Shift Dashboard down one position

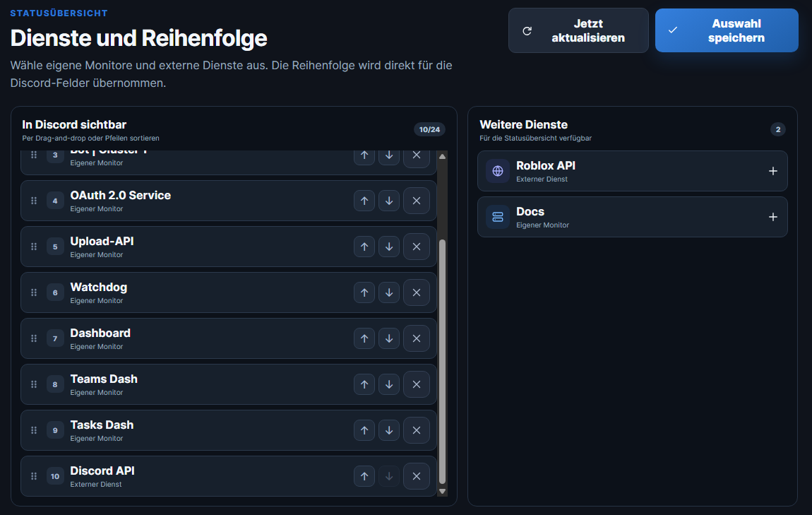pos(389,338)
